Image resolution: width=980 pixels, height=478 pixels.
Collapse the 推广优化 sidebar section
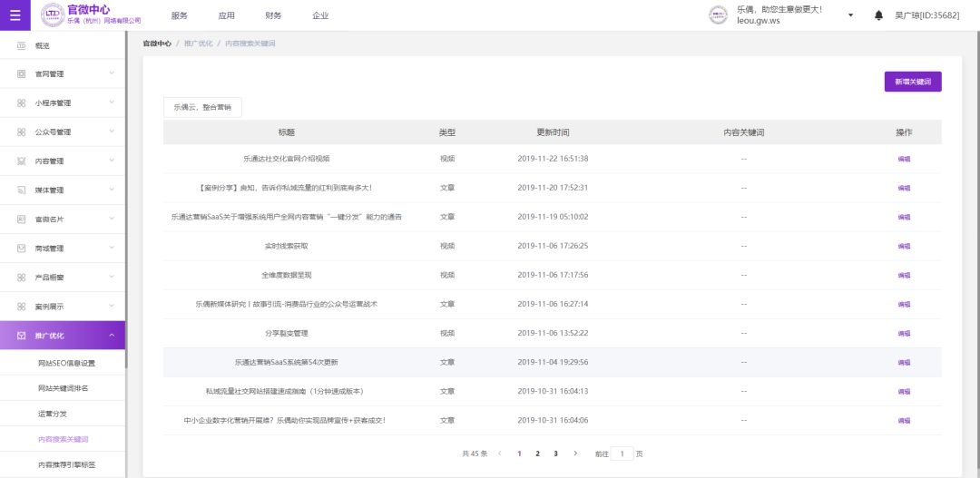click(x=112, y=336)
